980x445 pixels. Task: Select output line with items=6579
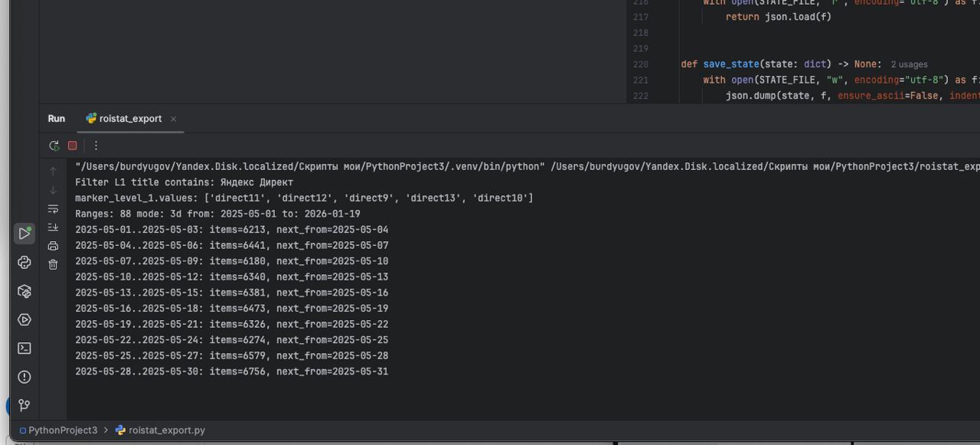pos(231,355)
